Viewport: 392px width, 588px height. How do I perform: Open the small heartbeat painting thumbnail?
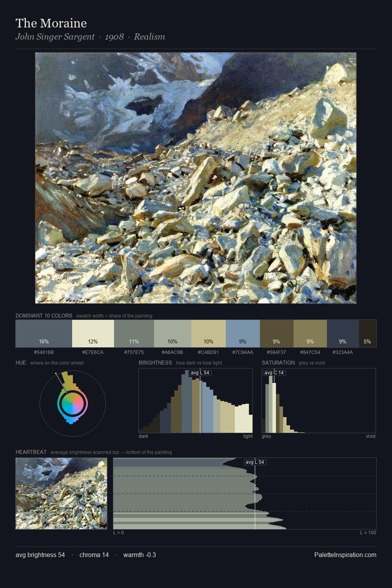(61, 494)
